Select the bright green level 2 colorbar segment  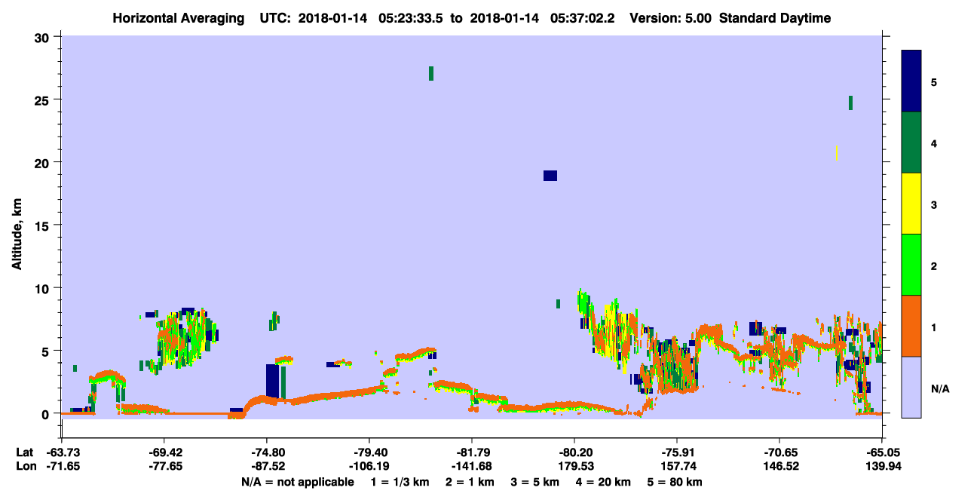[x=911, y=265]
